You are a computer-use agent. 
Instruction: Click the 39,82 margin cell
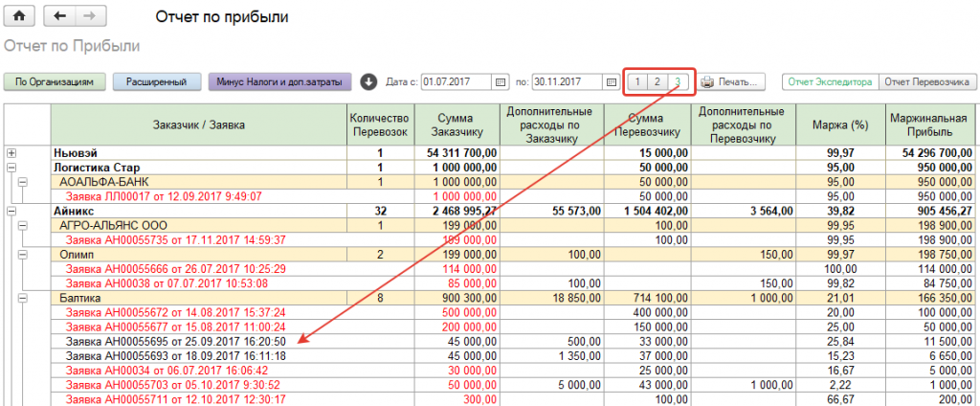pyautogui.click(x=840, y=212)
